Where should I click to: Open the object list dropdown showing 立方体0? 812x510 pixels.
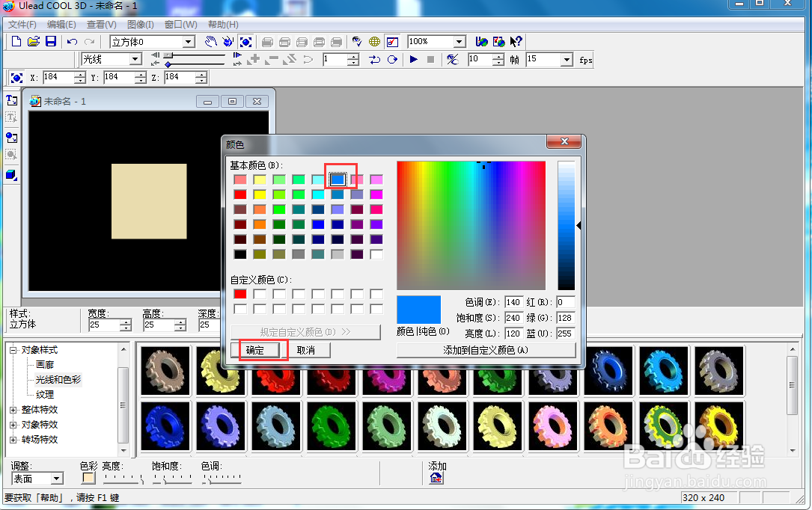click(189, 42)
